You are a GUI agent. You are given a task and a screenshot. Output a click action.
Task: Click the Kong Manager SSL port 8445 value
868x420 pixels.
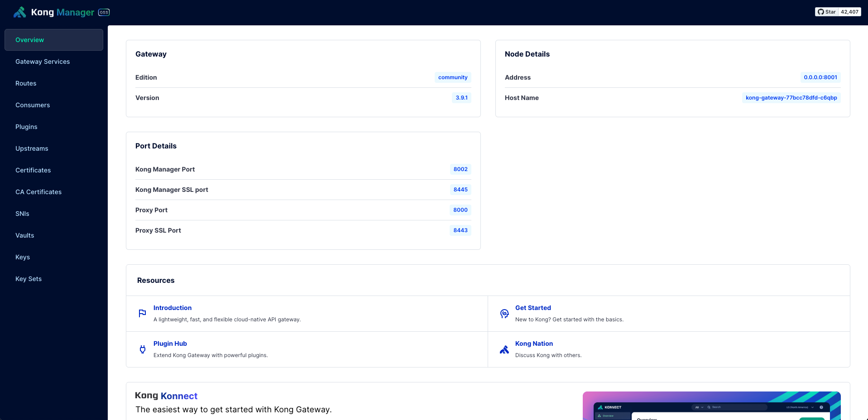(460, 190)
